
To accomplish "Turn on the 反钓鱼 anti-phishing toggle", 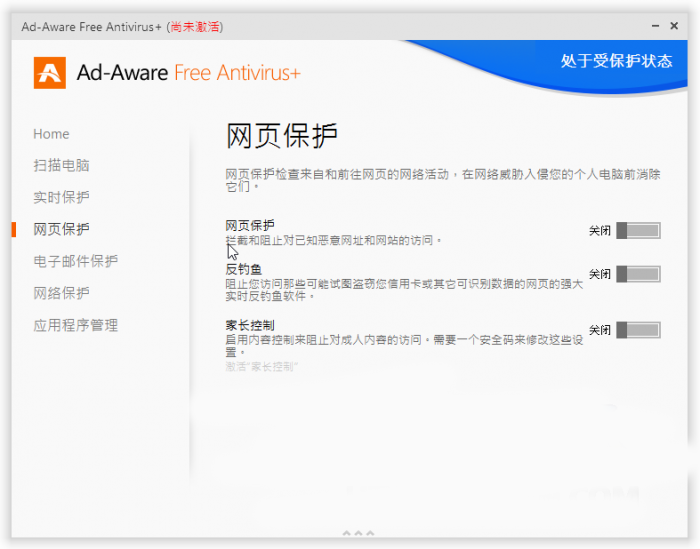I will click(638, 274).
